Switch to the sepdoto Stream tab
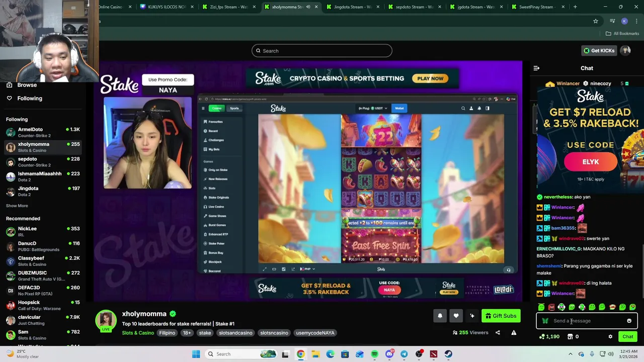The image size is (644, 362). point(416,7)
